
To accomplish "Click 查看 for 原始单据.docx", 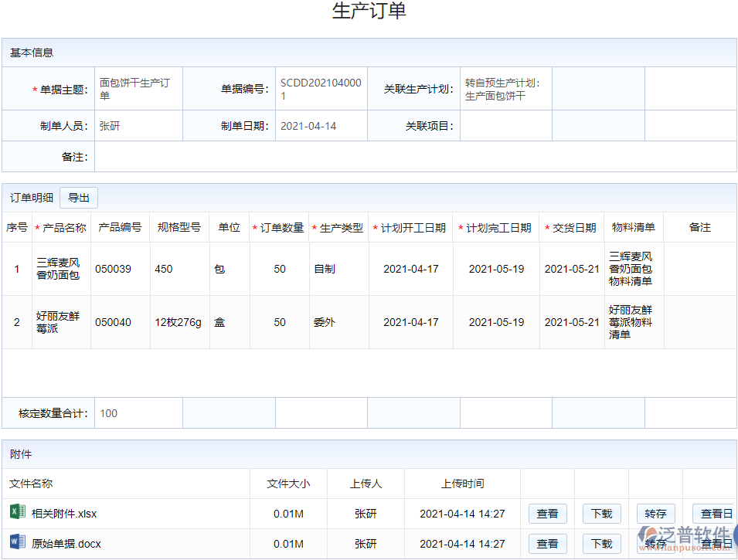I will pos(547,543).
